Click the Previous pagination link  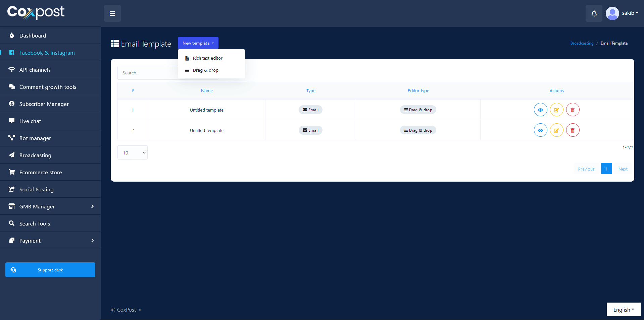point(586,169)
